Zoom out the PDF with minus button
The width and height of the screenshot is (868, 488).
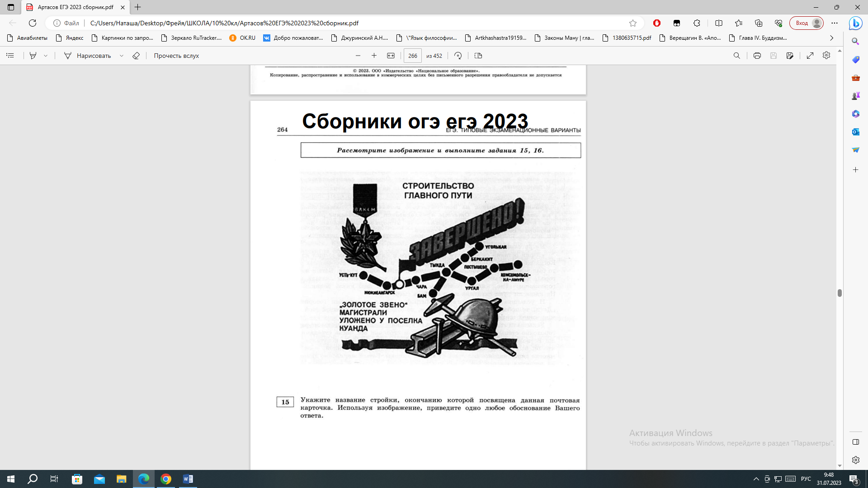pyautogui.click(x=358, y=56)
